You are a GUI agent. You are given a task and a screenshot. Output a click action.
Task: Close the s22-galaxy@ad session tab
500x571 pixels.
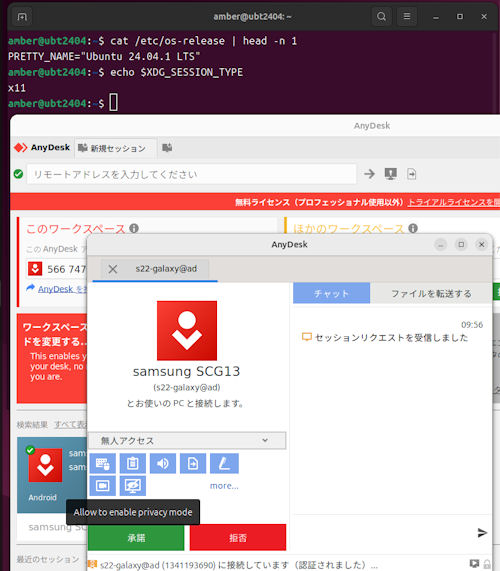113,269
